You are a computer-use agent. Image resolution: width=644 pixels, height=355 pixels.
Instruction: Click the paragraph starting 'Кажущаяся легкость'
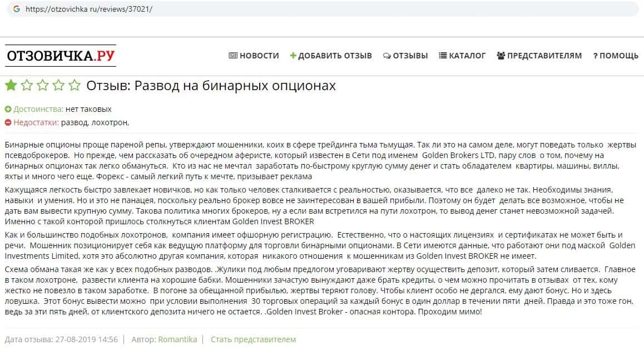(x=315, y=205)
